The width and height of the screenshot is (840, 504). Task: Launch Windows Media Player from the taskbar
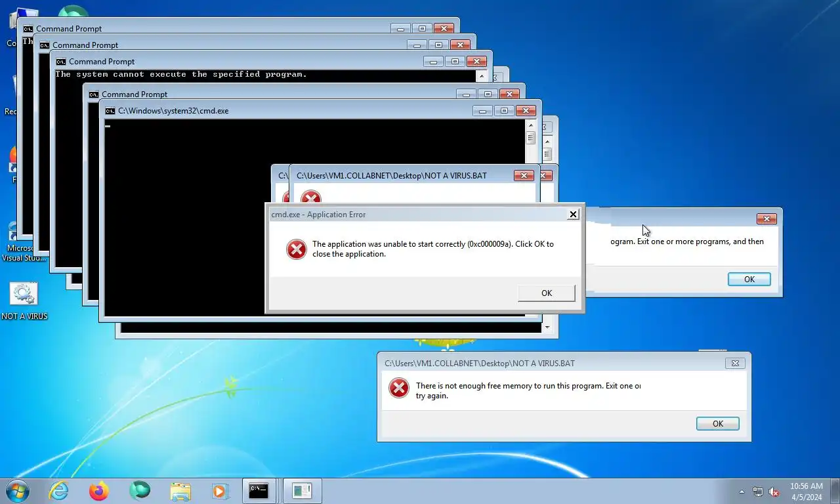220,491
